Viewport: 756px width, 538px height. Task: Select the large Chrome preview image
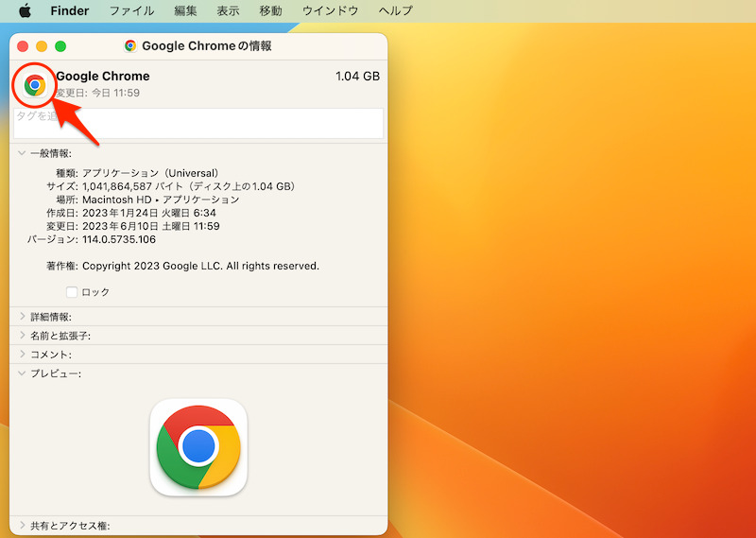pyautogui.click(x=198, y=446)
